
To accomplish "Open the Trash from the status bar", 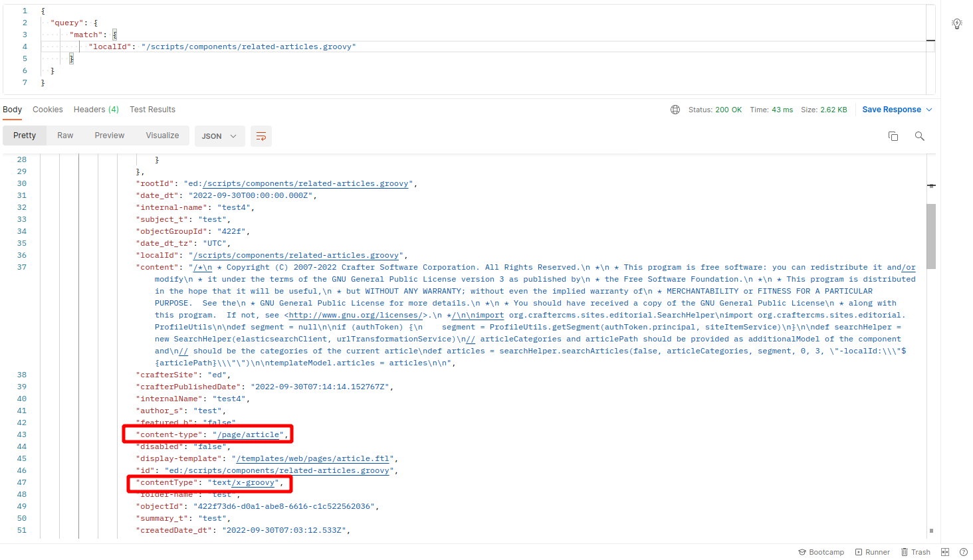I will click(916, 551).
